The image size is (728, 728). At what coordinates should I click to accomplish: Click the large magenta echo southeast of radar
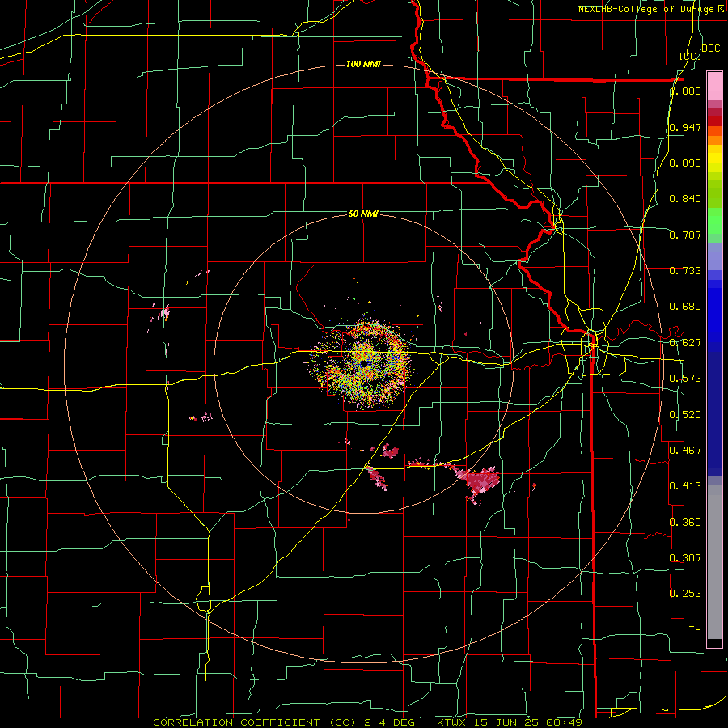[x=482, y=483]
